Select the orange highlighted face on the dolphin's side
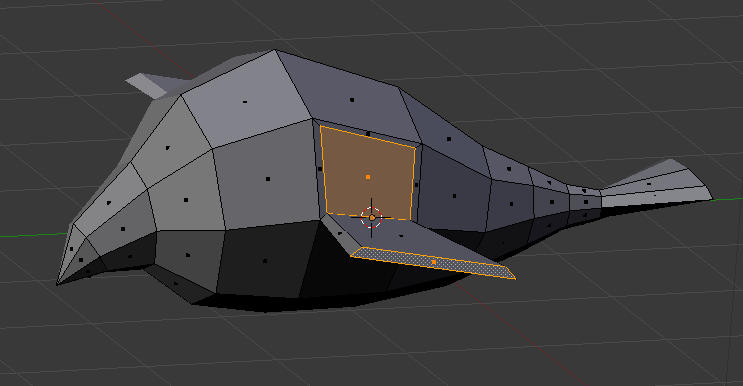 (368, 173)
